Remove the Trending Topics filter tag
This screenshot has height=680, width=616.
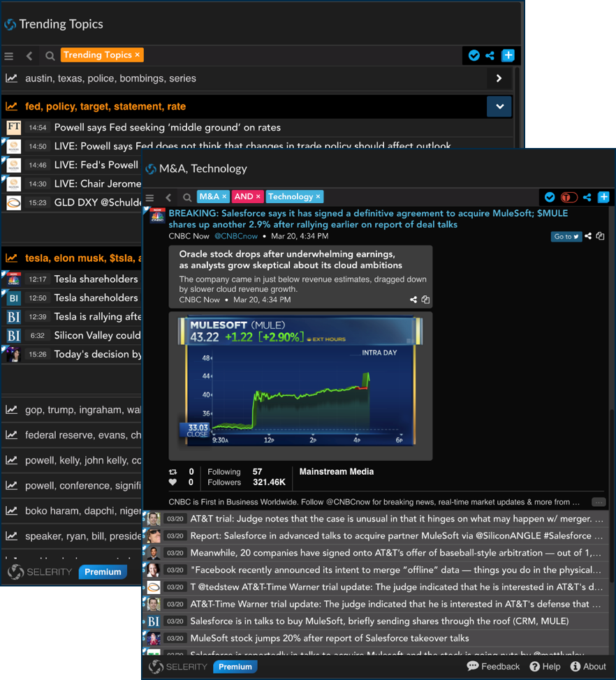pos(137,54)
